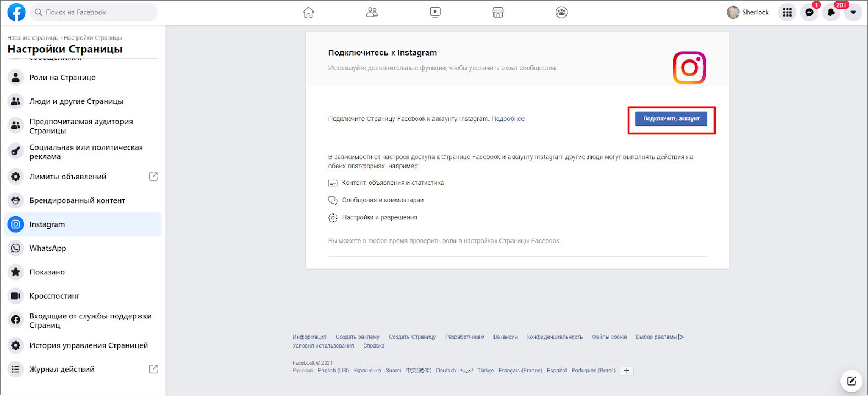Click the Условия использования footer link
The width and height of the screenshot is (868, 396).
tap(323, 346)
